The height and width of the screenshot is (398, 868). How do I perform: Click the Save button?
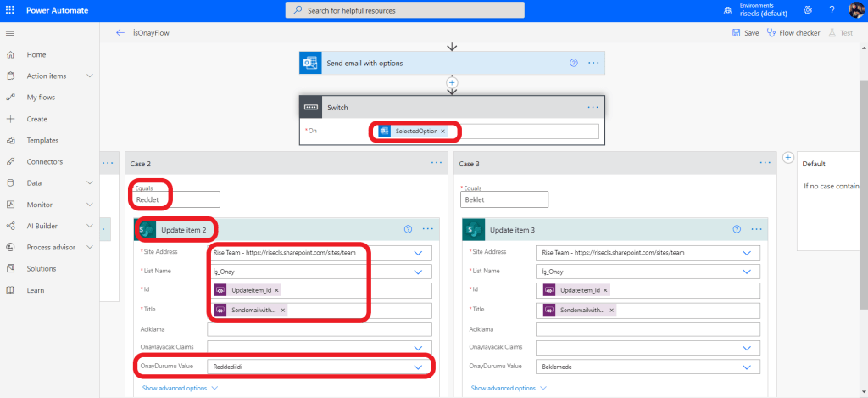[x=745, y=33]
